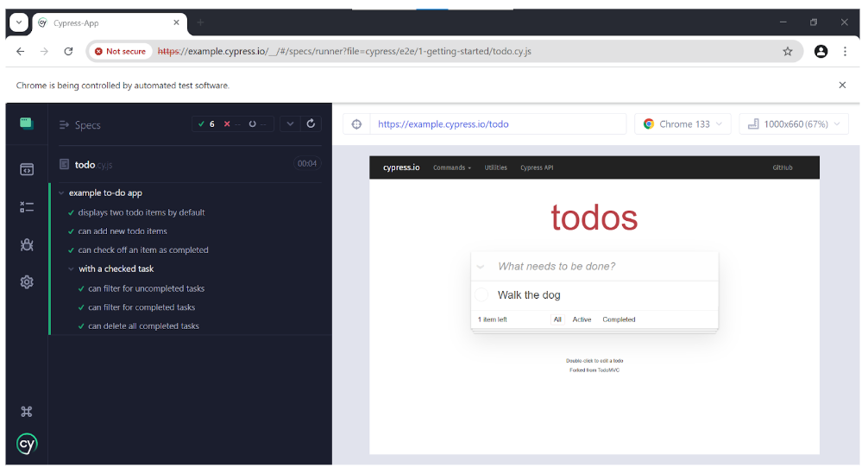Collapse the example to-do app suite
Viewport: 868px width, 474px height.
click(61, 193)
